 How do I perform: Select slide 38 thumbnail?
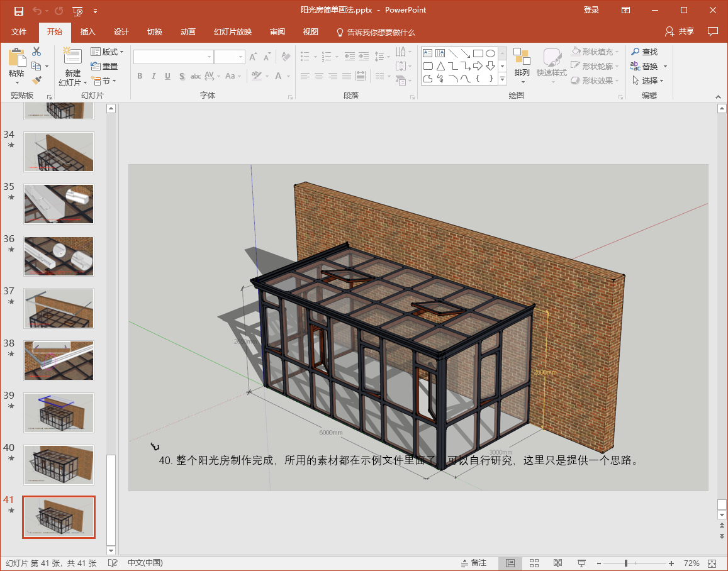[59, 361]
